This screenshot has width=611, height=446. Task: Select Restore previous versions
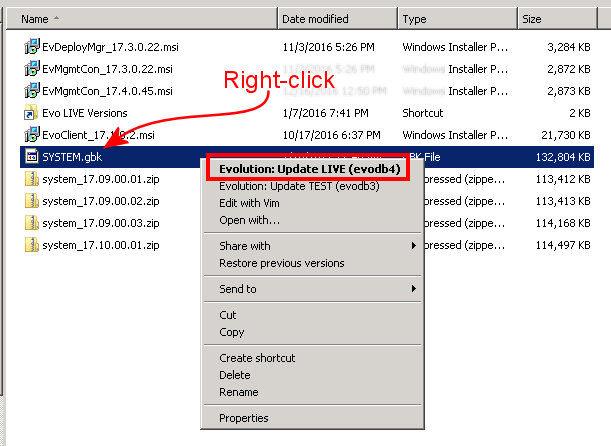281,263
